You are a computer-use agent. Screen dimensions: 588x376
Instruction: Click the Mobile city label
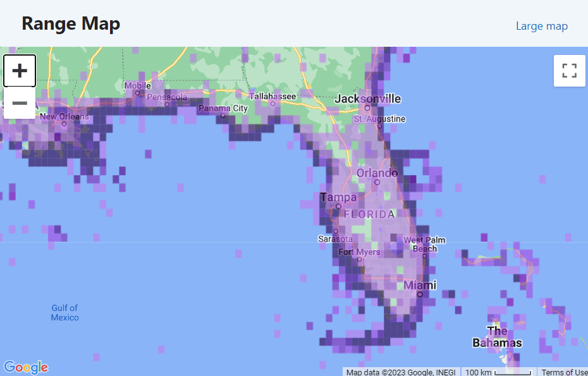138,85
